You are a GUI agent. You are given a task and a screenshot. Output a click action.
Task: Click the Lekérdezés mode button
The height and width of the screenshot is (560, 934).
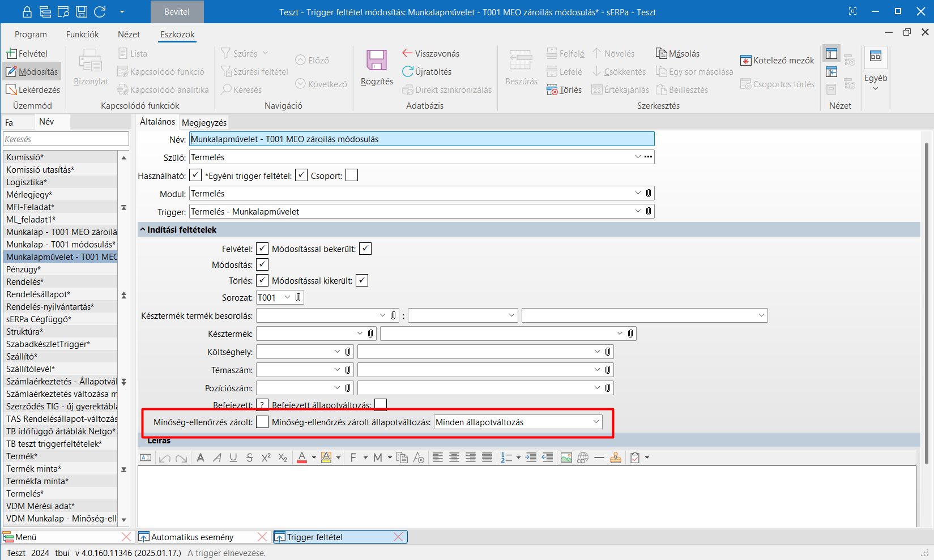pos(33,89)
